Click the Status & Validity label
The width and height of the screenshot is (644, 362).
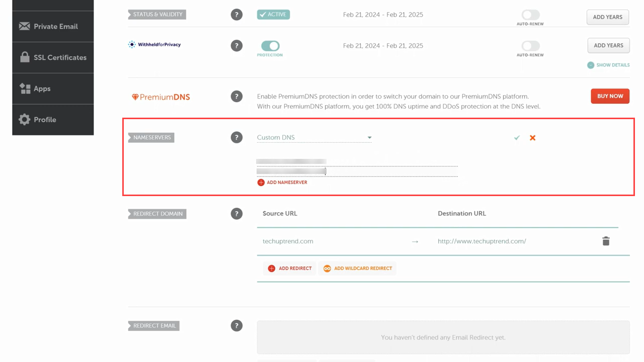(157, 15)
